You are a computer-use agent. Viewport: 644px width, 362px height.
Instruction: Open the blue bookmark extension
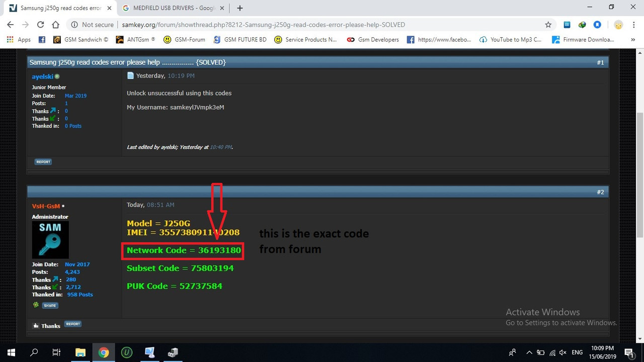pos(597,25)
